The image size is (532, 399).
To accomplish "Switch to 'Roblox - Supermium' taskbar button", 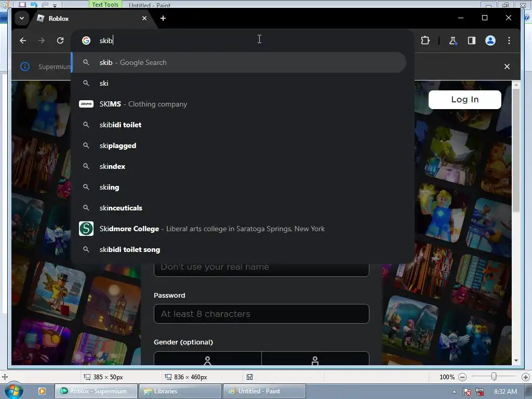I will (96, 391).
